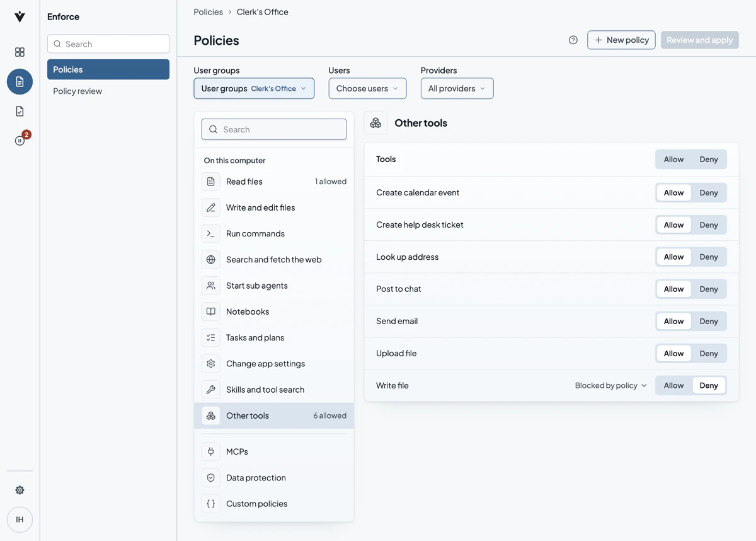756x541 pixels.
Task: Open the Choose users dropdown
Action: point(367,88)
